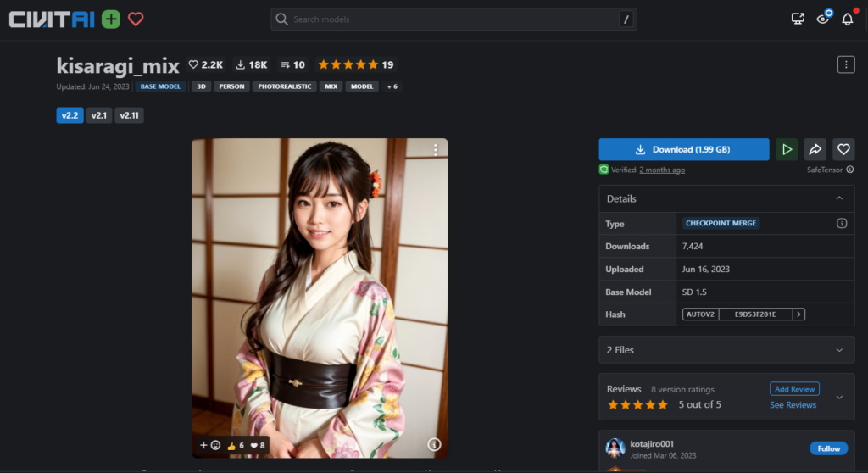Open the image three-dot menu
This screenshot has height=473, width=868.
(436, 150)
